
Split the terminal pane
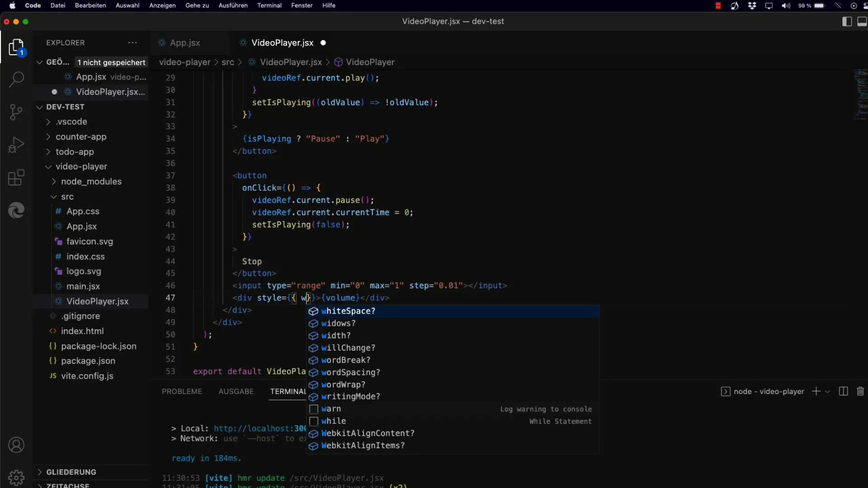pos(843,391)
